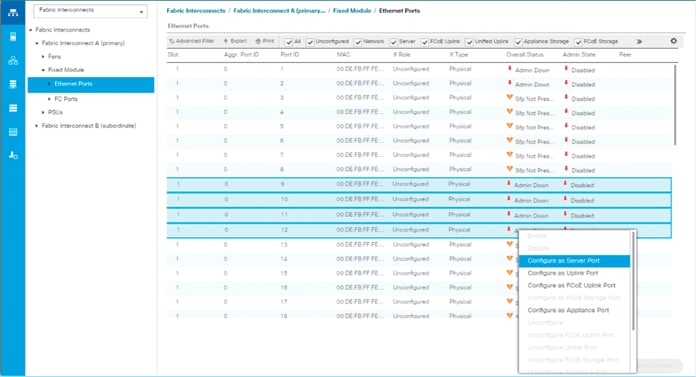
Task: Click the Export toolbar button
Action: tap(235, 41)
